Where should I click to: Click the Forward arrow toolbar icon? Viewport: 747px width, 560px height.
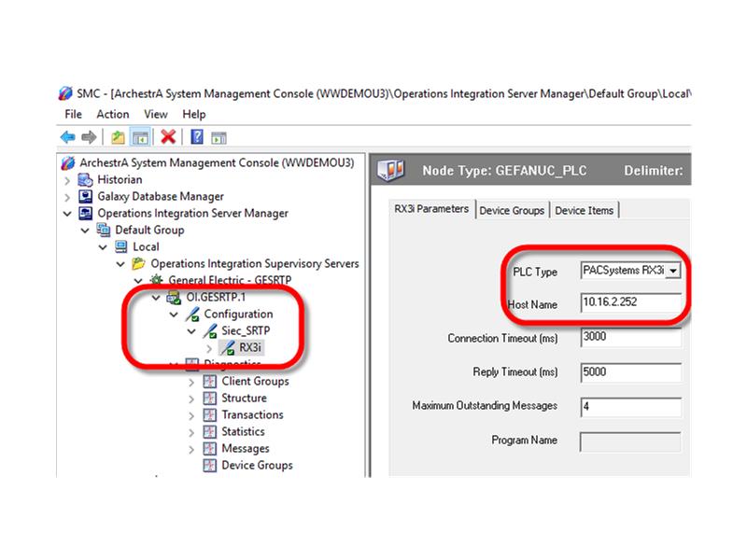coord(89,137)
